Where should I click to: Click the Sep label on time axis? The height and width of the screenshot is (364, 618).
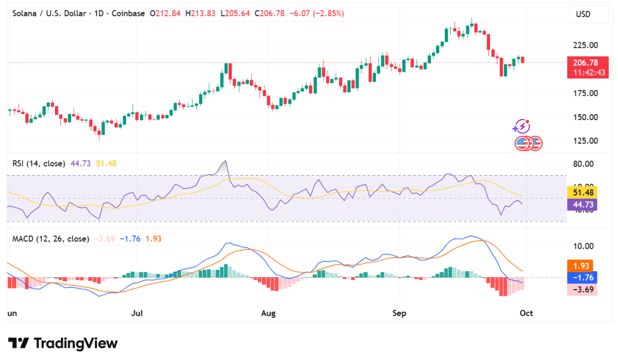399,314
